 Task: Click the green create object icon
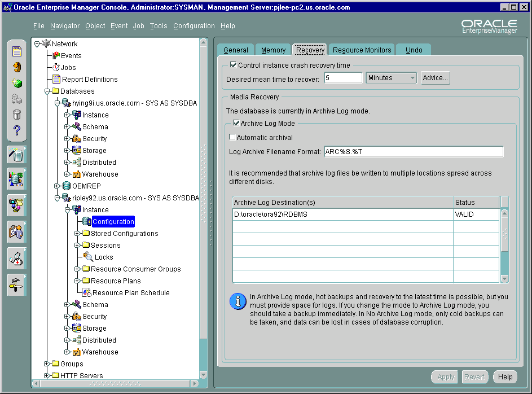(17, 83)
